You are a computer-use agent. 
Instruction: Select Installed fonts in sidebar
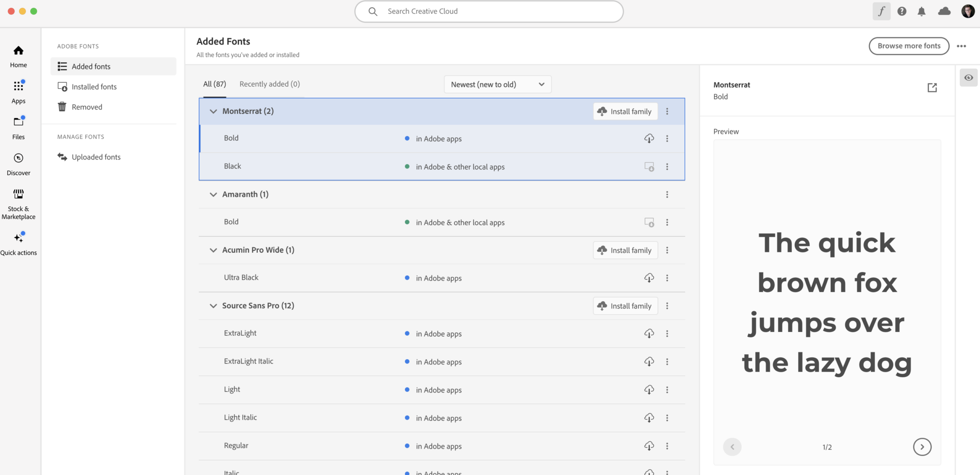(94, 87)
